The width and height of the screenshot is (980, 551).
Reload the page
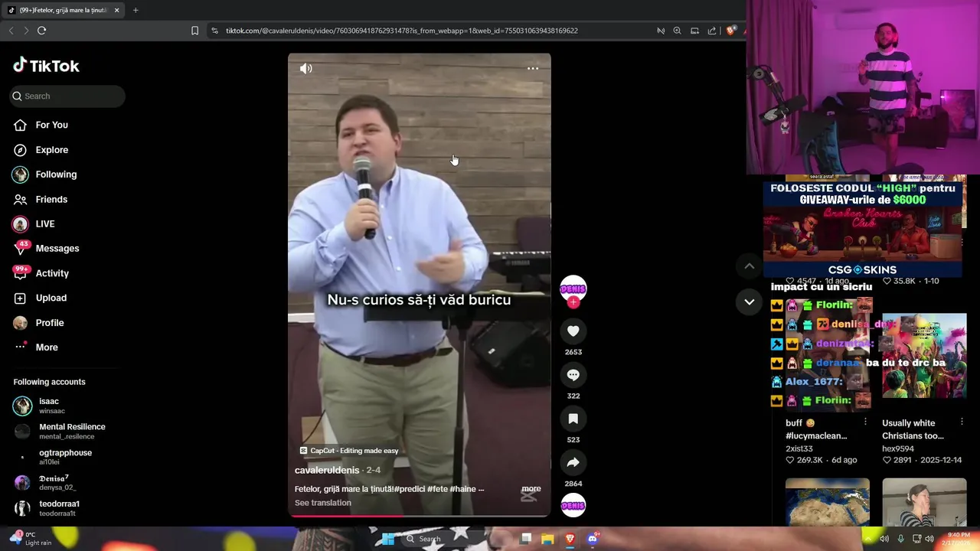coord(42,31)
